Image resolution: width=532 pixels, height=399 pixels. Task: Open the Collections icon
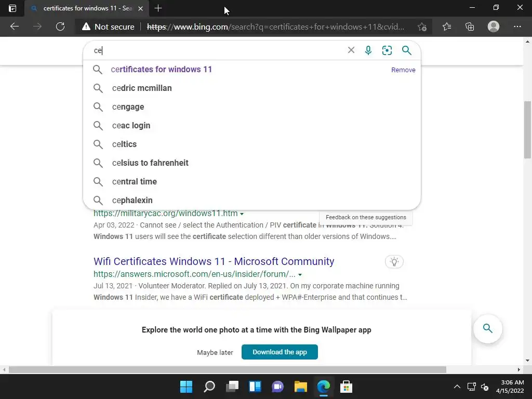[x=470, y=26]
